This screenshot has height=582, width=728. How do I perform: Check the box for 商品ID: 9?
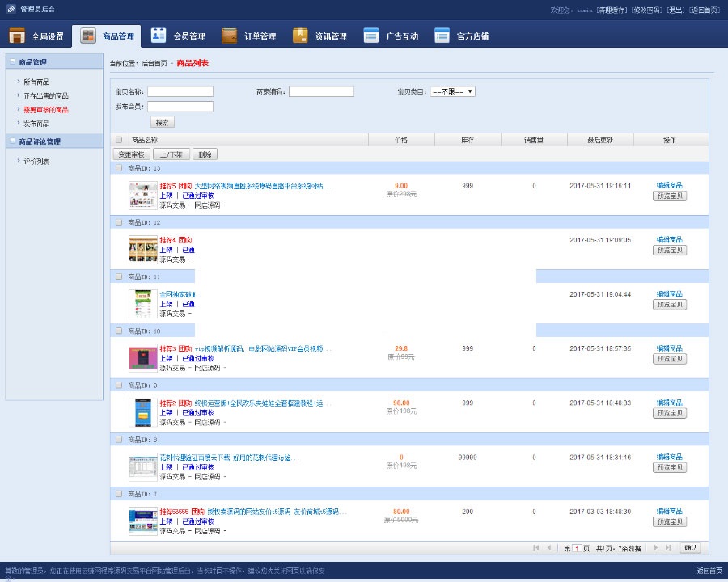(x=119, y=386)
